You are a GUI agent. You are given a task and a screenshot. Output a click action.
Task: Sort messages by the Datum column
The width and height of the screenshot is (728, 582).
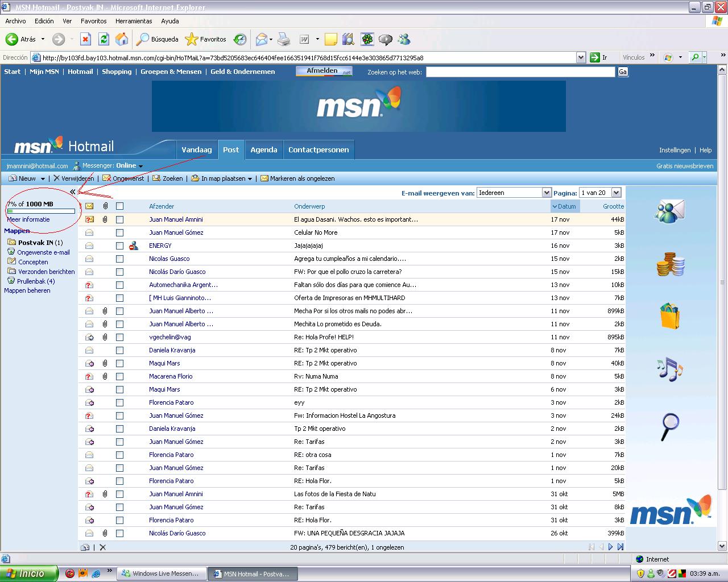click(565, 206)
